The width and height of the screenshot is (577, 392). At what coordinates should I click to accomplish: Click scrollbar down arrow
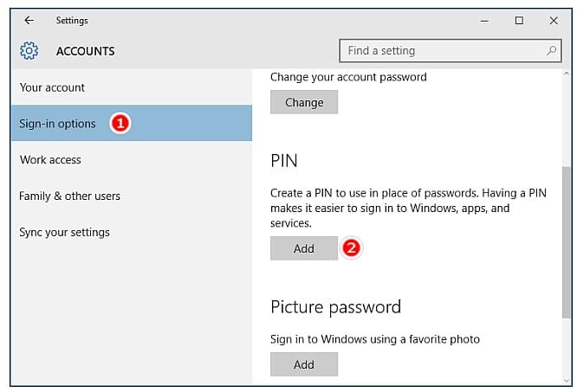(x=567, y=381)
